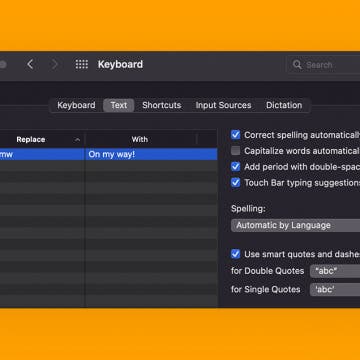
Task: Click the magnifier icon in Search
Action: pos(297,65)
